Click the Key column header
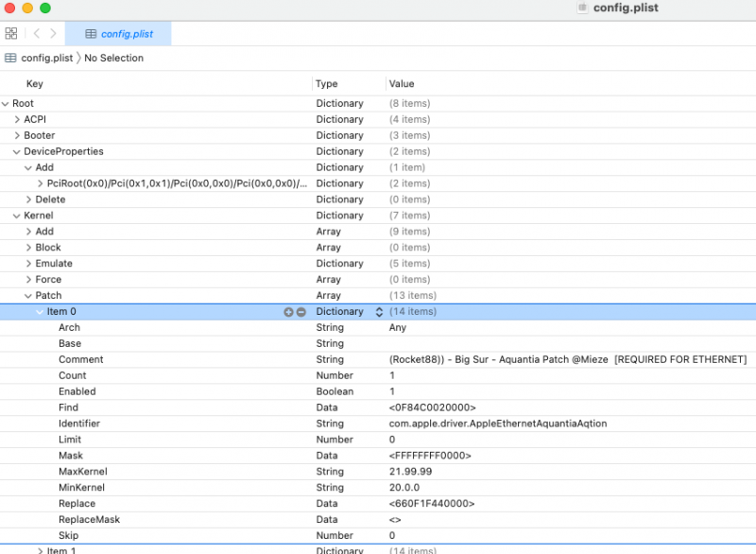This screenshot has width=756, height=554. click(x=35, y=84)
